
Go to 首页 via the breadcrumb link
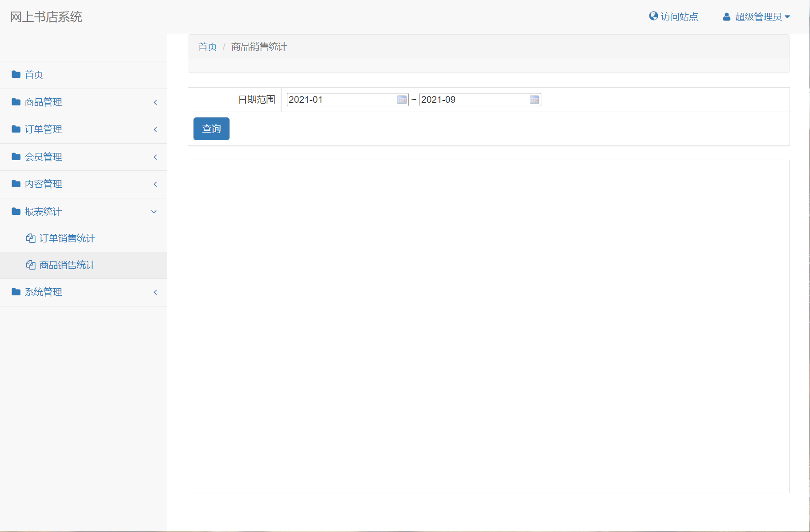pyautogui.click(x=207, y=47)
